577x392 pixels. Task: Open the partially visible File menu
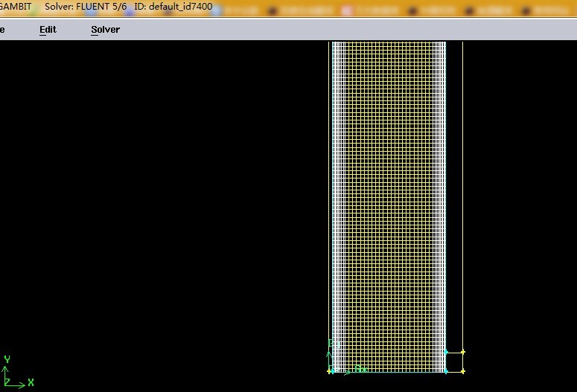pos(2,30)
